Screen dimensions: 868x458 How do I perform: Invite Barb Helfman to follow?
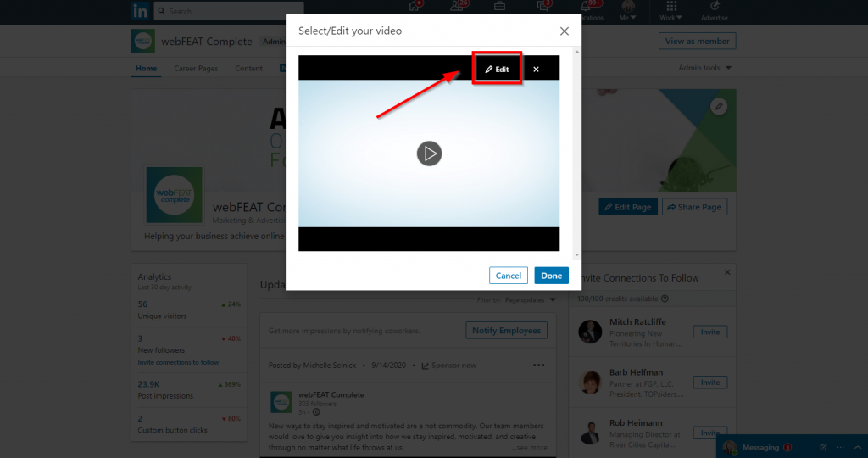pos(710,383)
